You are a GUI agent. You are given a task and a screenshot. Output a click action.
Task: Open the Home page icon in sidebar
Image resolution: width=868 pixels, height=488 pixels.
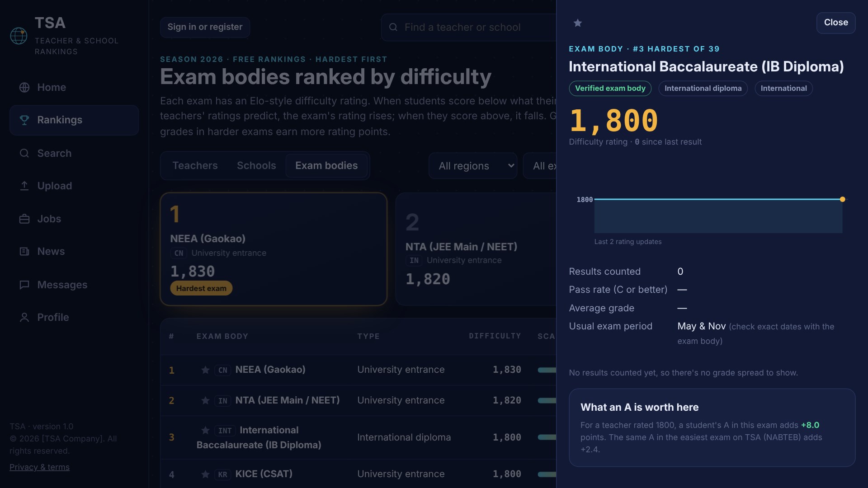[x=24, y=87]
